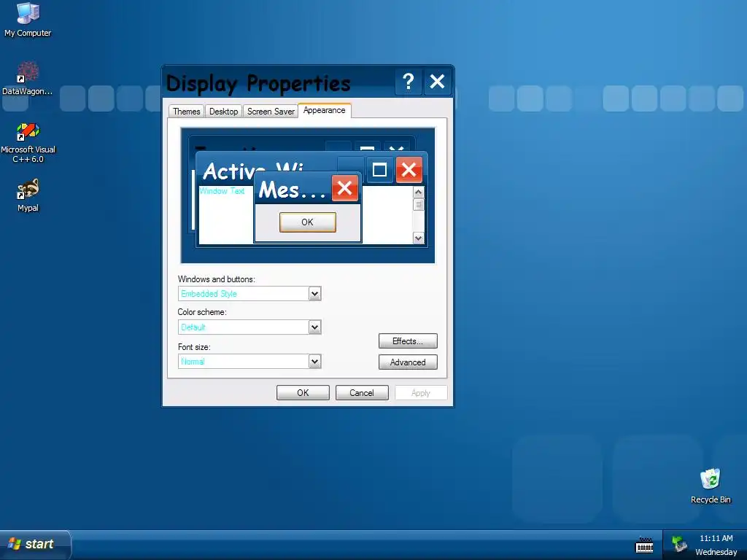Click the preview scrollbar down arrow

(x=418, y=238)
